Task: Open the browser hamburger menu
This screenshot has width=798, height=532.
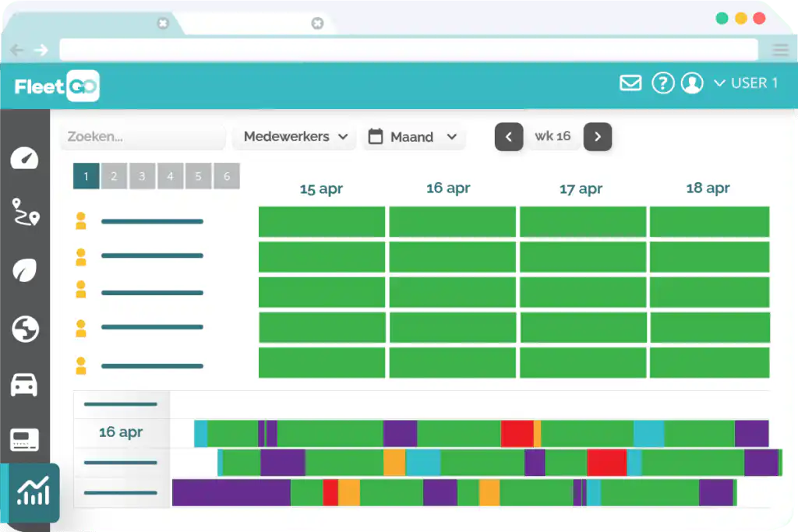Action: click(x=780, y=50)
